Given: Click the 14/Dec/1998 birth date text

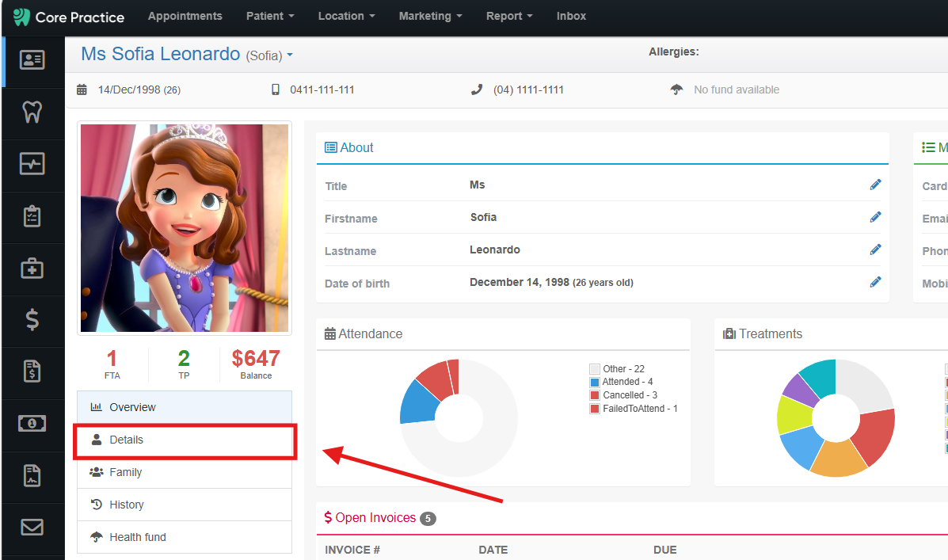Looking at the screenshot, I should [x=129, y=90].
